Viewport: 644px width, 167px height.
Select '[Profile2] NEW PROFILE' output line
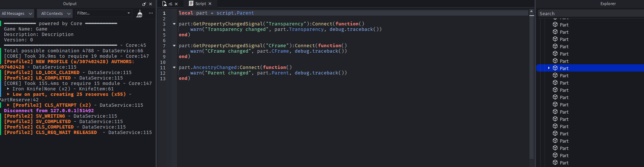point(69,64)
